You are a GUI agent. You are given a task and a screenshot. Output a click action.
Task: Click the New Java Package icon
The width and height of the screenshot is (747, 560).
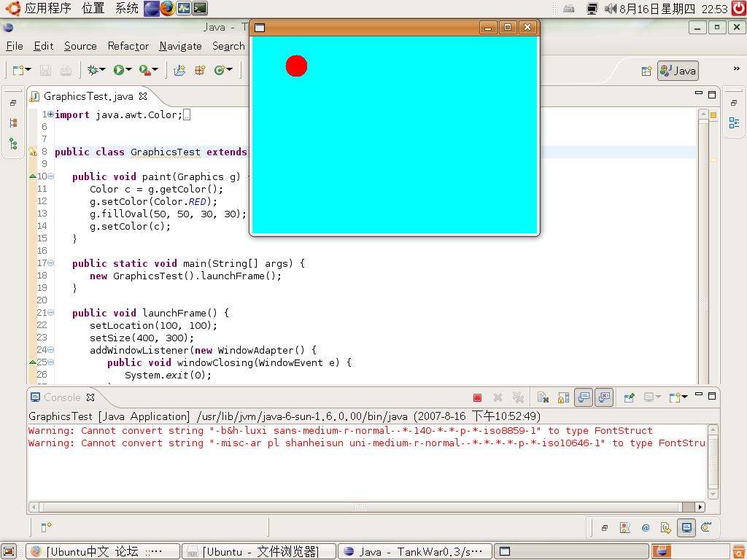tap(200, 71)
